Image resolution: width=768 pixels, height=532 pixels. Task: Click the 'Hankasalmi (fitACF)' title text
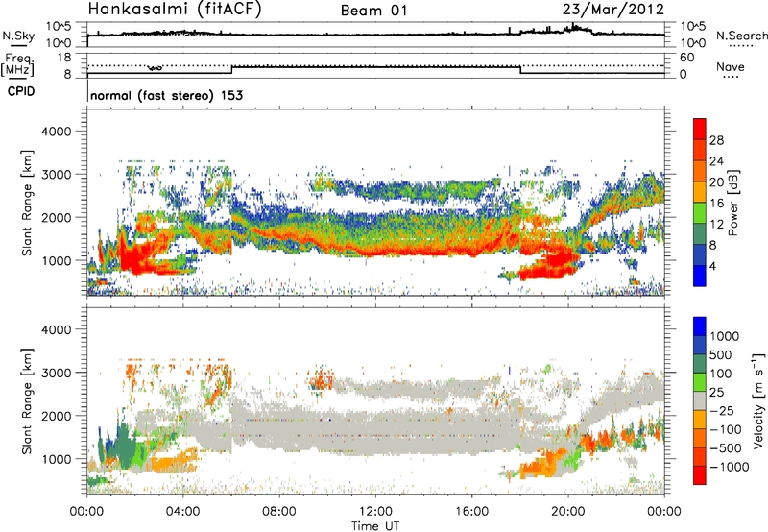click(175, 10)
